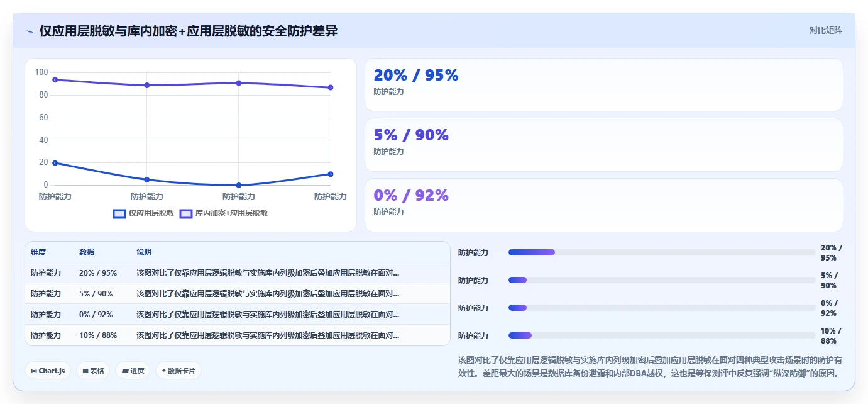This screenshot has height=404, width=868.
Task: Click the 100 label on the chart y-axis
Action: (x=41, y=72)
